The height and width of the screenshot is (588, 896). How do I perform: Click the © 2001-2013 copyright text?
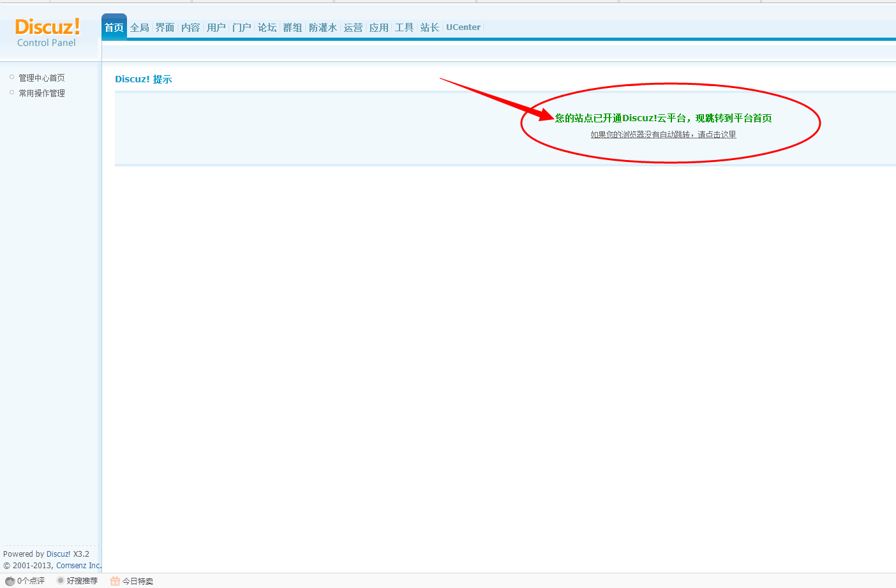(x=28, y=566)
